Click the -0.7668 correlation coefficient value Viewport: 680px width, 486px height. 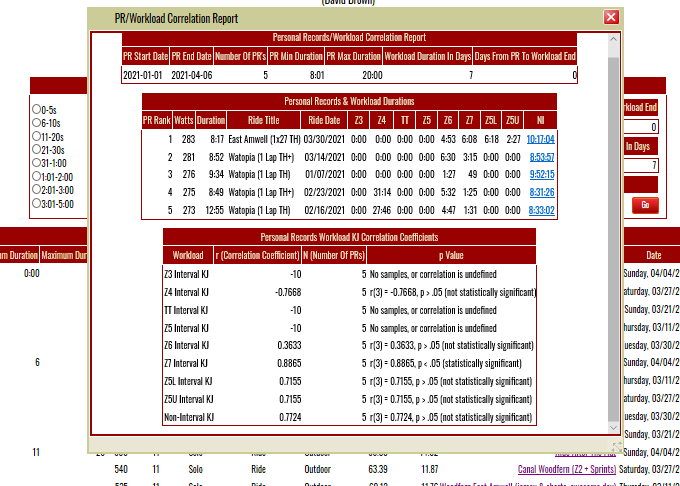(288, 292)
